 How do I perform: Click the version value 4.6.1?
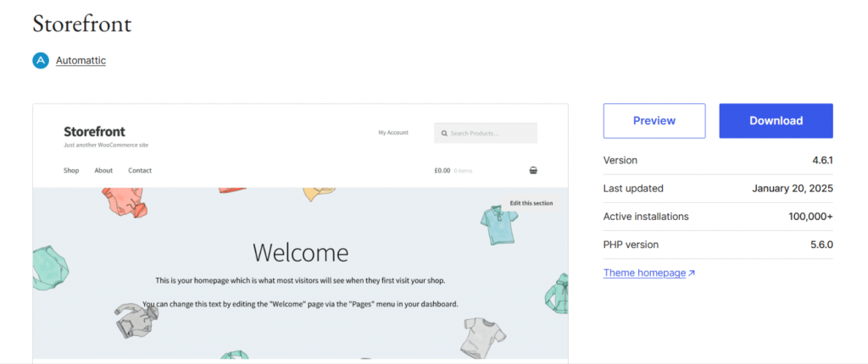click(x=822, y=161)
